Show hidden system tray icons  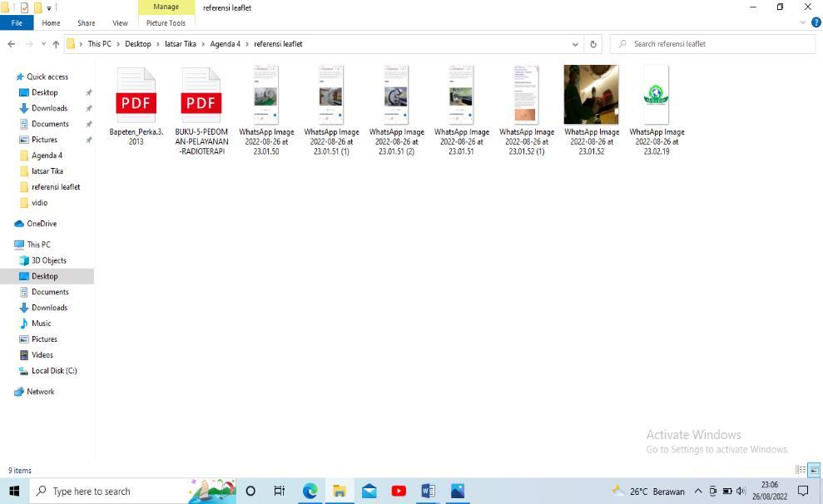[698, 492]
